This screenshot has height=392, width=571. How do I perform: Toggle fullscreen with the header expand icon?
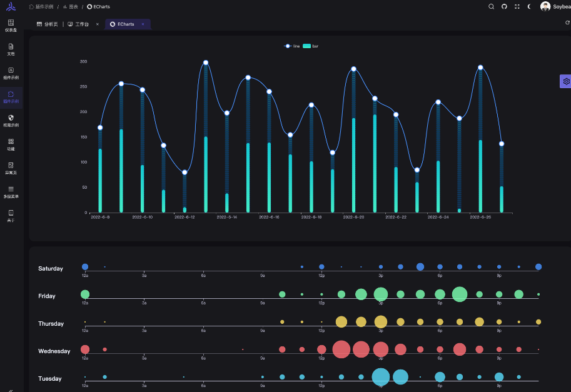(517, 6)
